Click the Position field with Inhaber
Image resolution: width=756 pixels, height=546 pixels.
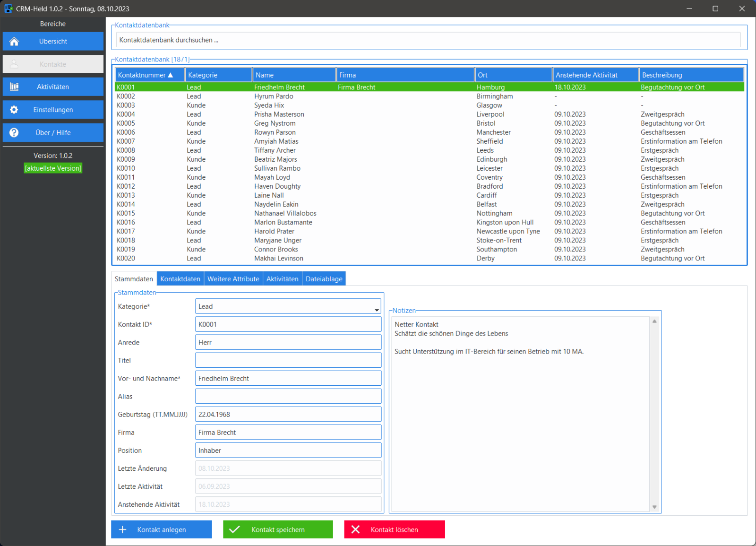tap(288, 450)
